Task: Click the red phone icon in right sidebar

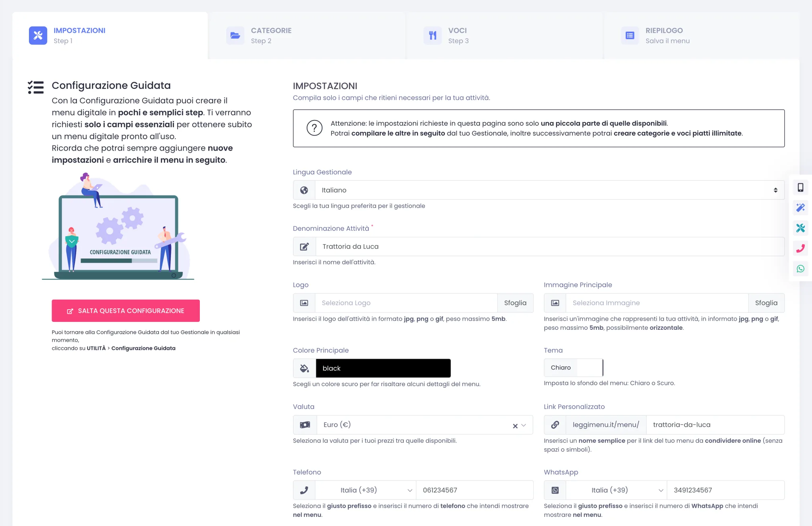Action: click(801, 249)
